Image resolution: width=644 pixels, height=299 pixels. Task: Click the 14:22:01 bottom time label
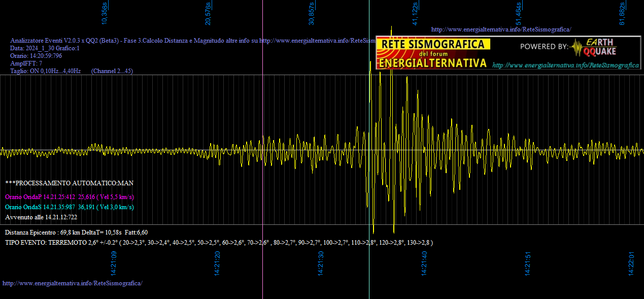click(x=631, y=263)
